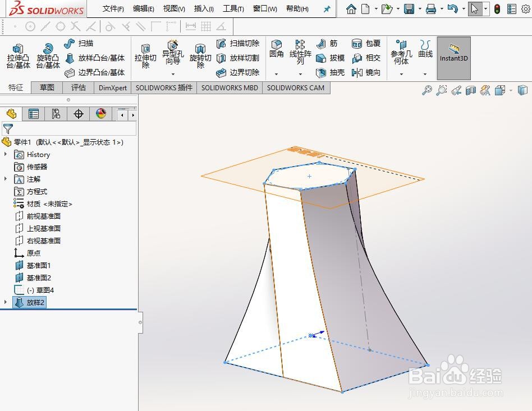Open the 插入(I) menu

point(204,9)
